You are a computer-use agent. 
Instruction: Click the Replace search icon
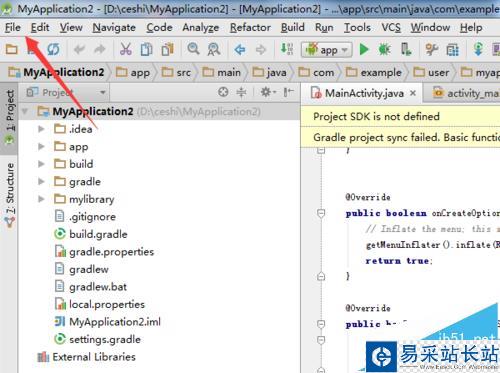pos(214,50)
